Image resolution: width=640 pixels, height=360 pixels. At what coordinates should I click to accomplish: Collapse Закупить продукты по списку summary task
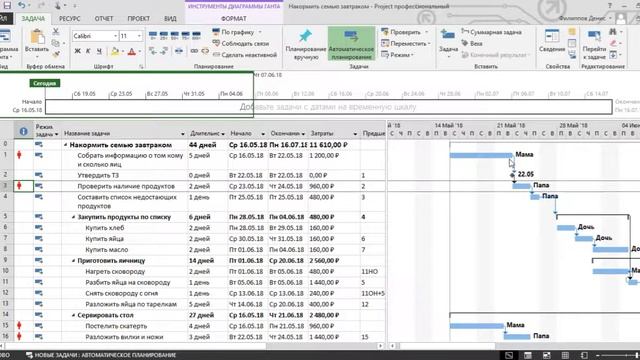point(73,217)
